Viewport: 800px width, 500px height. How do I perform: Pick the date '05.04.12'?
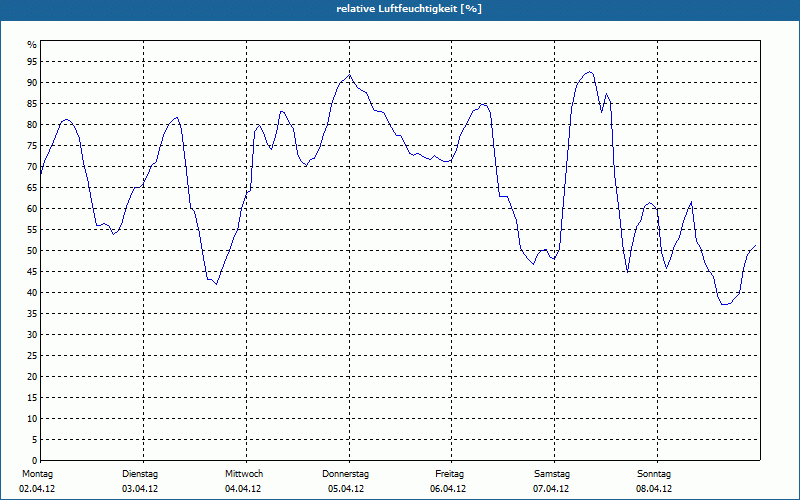346,489
